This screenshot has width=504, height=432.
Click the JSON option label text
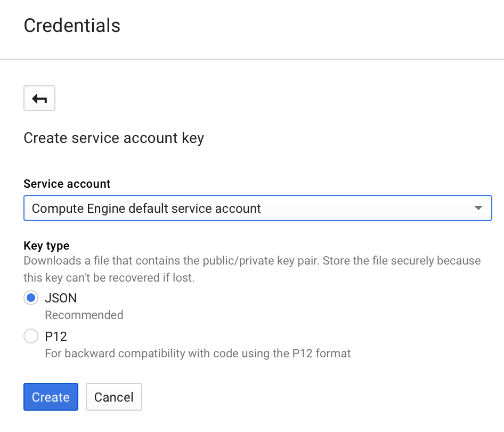tap(61, 298)
